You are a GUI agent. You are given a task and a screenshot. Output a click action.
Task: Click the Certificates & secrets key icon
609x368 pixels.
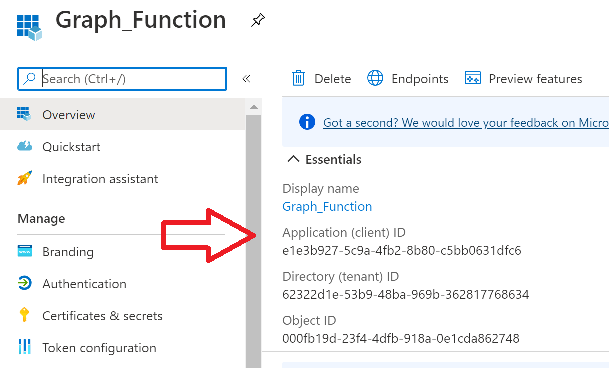coord(24,314)
